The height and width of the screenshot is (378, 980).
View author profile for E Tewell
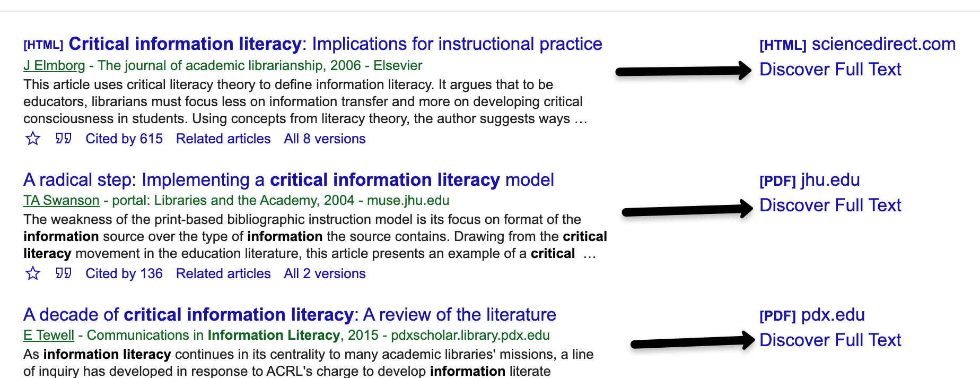(x=49, y=336)
